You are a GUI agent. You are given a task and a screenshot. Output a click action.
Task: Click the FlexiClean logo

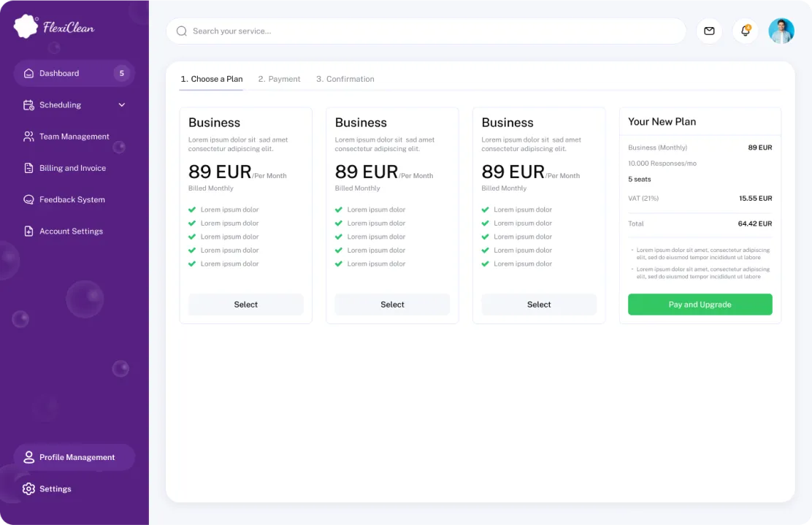55,26
